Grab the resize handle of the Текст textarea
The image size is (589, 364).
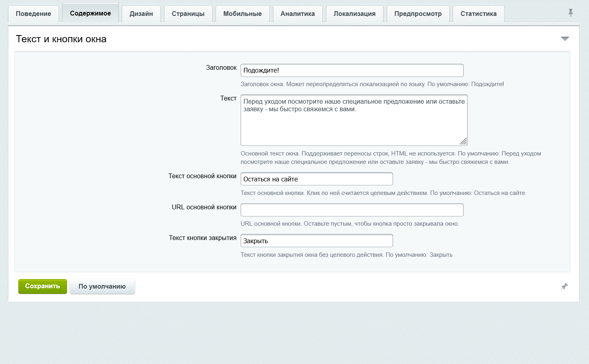(x=463, y=142)
